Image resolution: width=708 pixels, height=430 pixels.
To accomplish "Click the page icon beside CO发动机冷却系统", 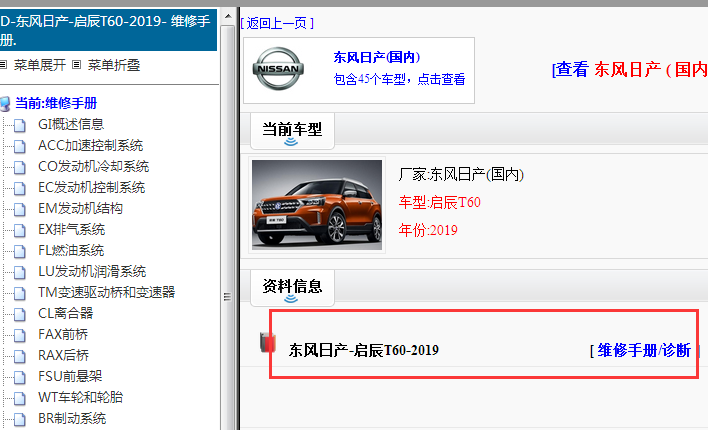I will pos(19,167).
